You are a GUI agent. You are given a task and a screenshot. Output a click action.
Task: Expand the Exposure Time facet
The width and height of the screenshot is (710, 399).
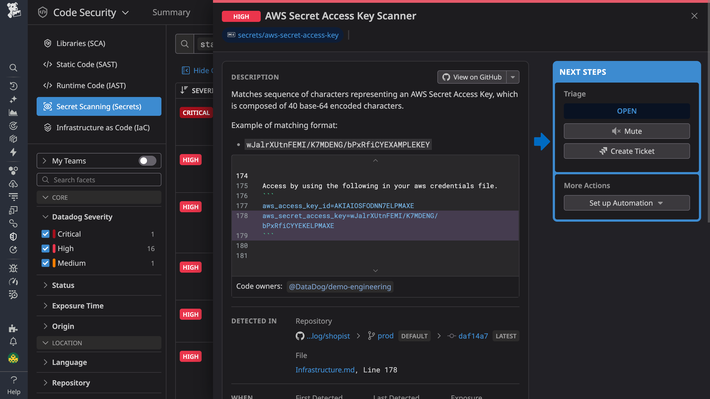point(45,306)
